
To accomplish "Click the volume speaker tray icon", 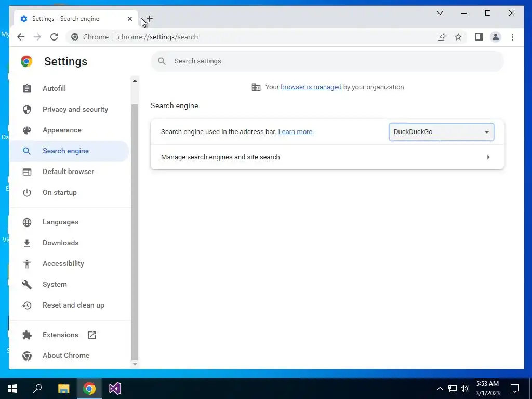I will point(464,389).
